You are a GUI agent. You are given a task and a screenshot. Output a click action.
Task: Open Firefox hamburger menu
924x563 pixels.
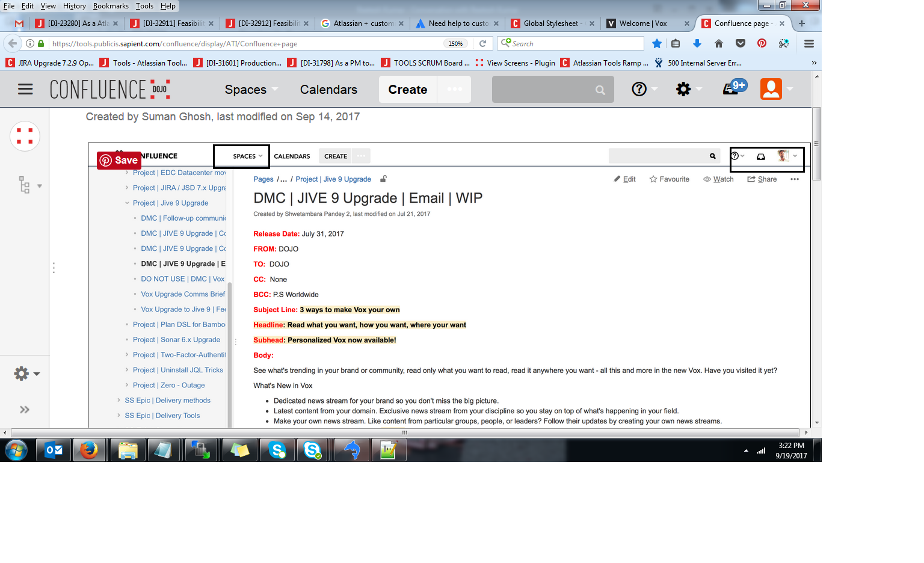coord(809,43)
